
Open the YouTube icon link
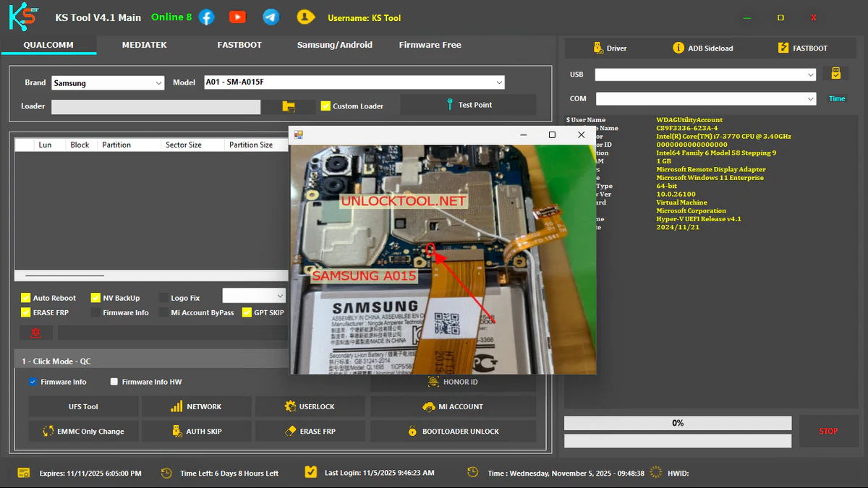point(237,17)
